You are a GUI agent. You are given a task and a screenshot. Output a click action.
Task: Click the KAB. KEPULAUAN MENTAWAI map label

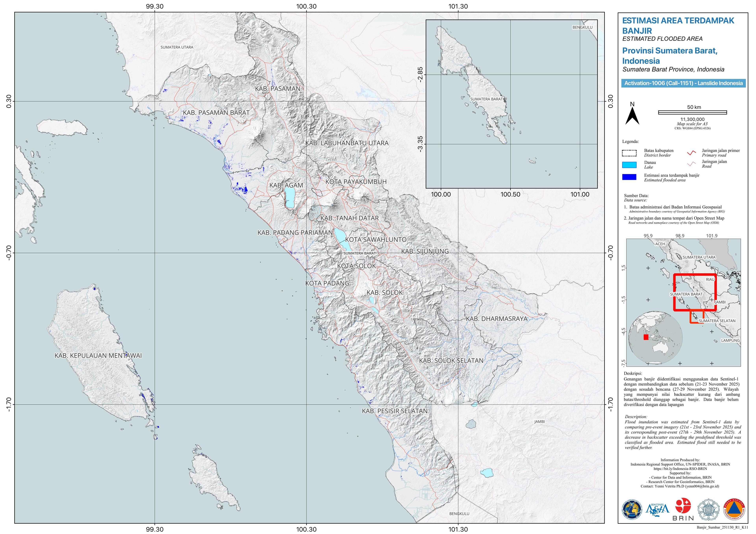pos(98,356)
